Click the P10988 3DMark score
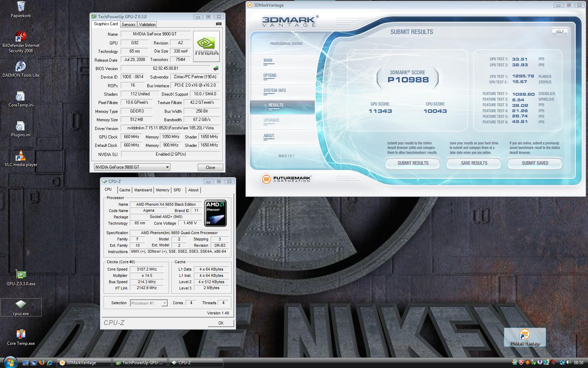 (x=408, y=80)
